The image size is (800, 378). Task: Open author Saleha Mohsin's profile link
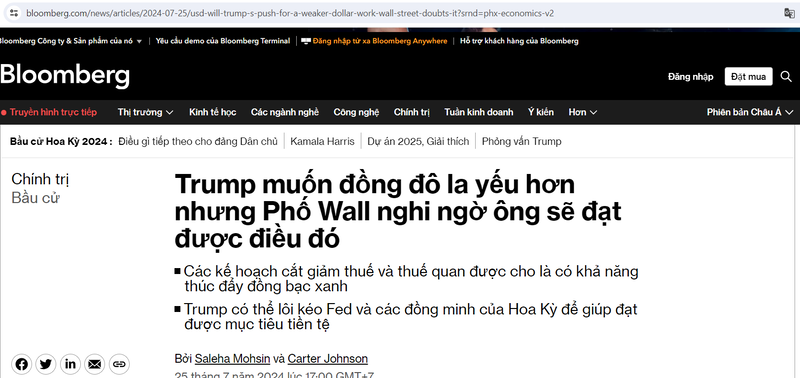point(232,359)
